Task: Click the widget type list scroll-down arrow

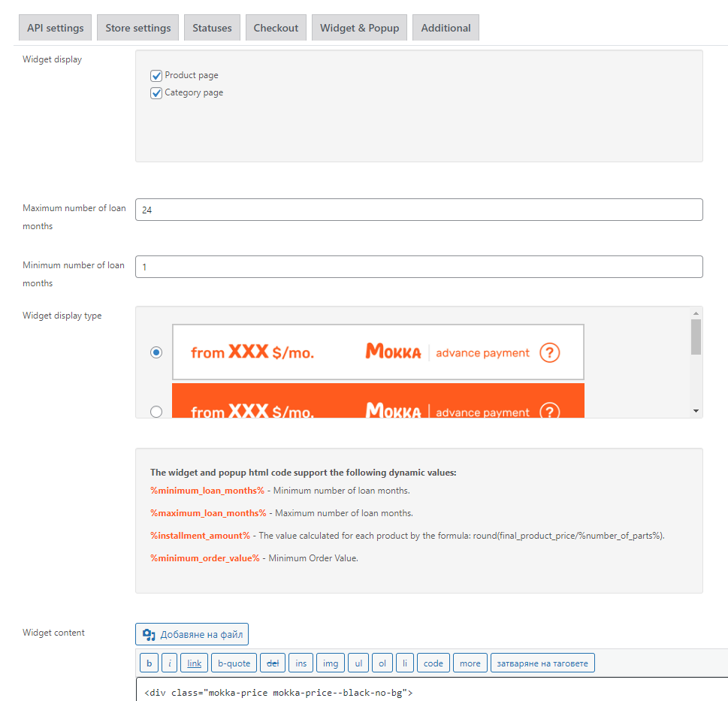Action: [696, 411]
